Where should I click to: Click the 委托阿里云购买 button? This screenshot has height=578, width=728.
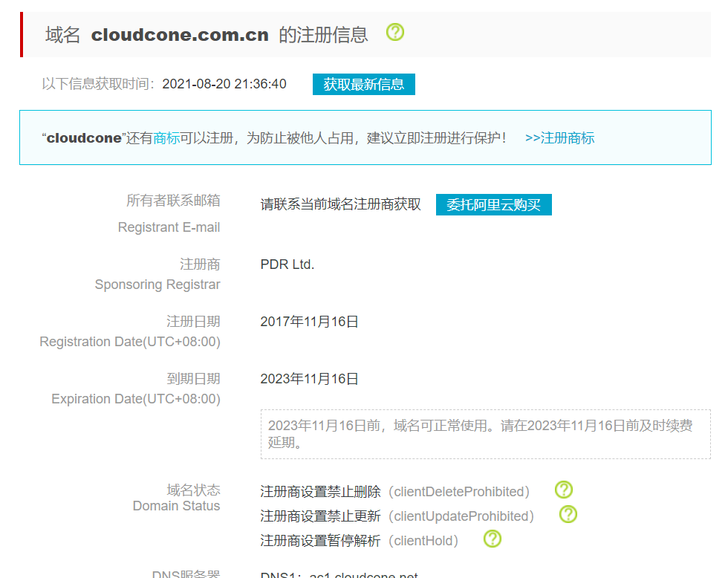[493, 205]
